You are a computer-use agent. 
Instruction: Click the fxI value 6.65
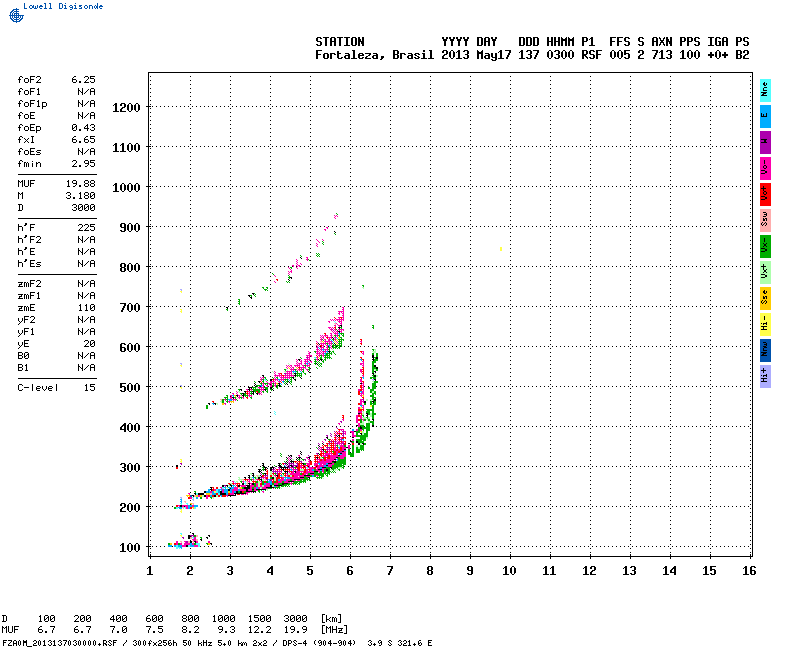point(83,140)
